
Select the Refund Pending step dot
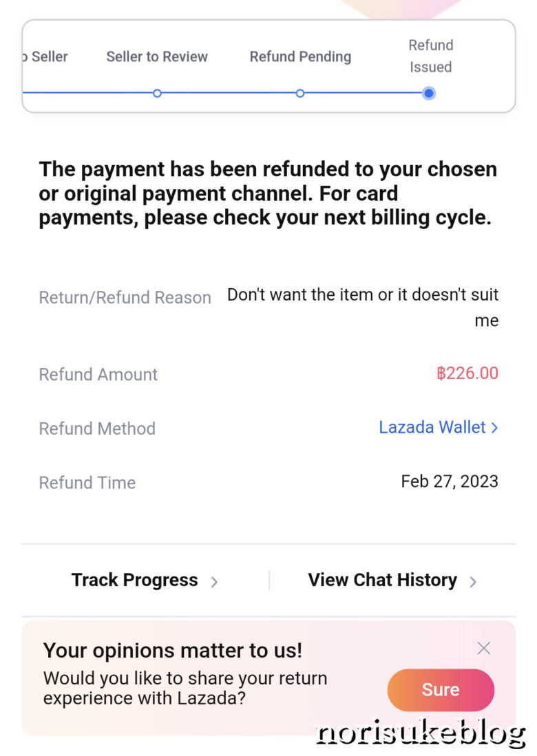coord(300,93)
